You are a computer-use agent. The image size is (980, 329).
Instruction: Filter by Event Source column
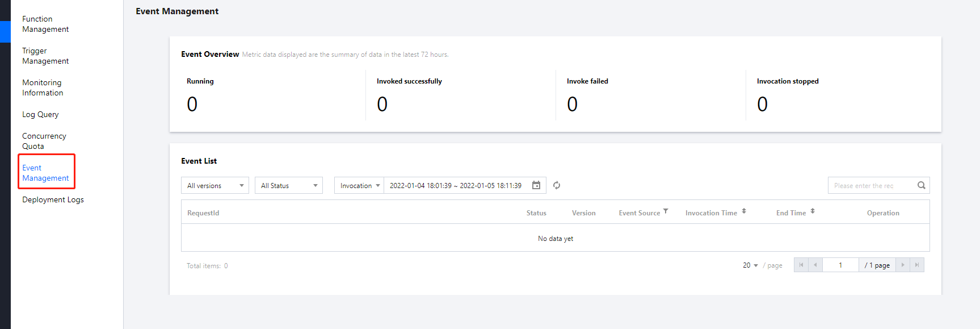click(666, 211)
